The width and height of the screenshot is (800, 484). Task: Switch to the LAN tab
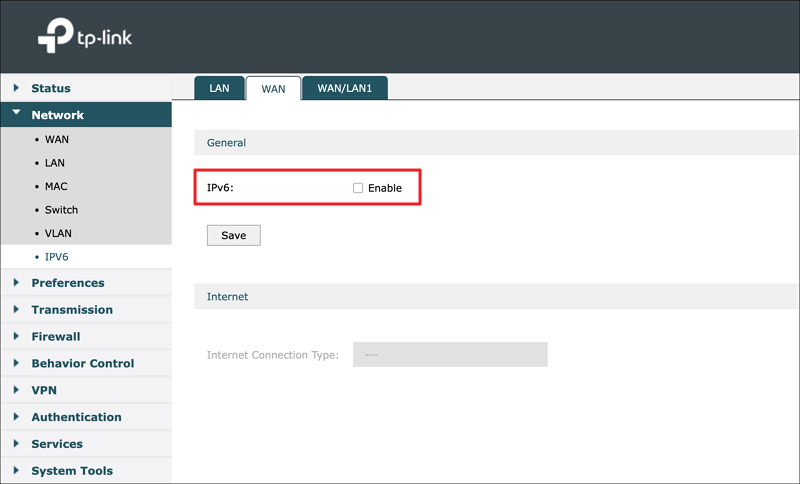pos(219,88)
